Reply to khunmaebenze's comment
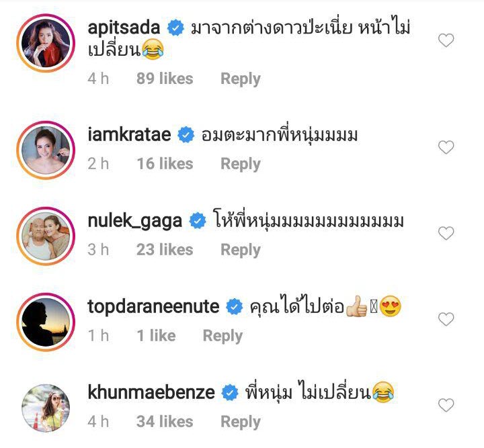484x448 pixels. coord(240,422)
